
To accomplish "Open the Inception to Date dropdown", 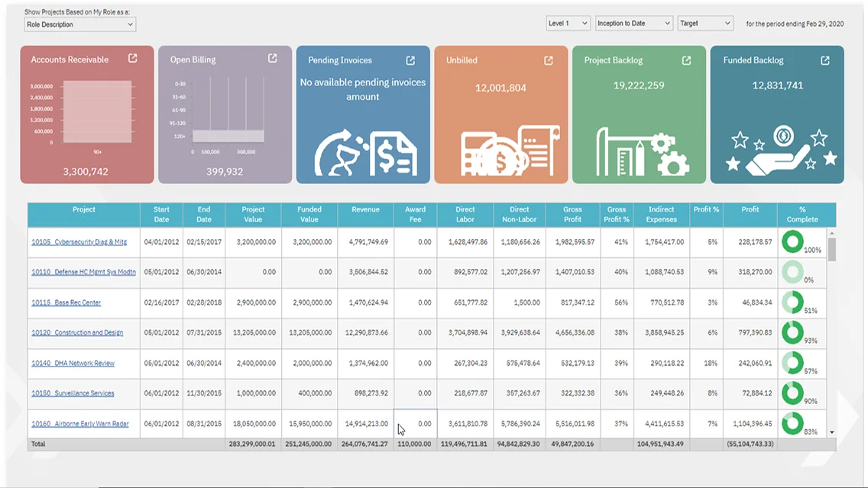I will coord(634,23).
